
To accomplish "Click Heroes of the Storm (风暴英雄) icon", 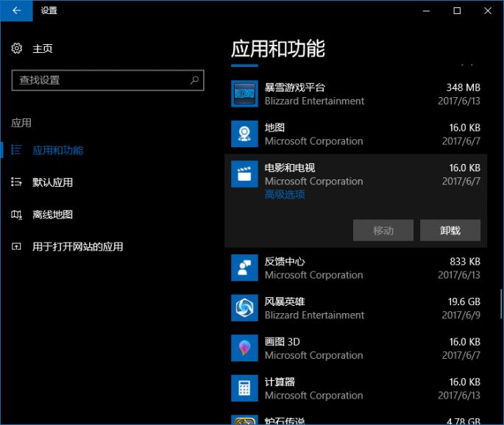I will [244, 308].
